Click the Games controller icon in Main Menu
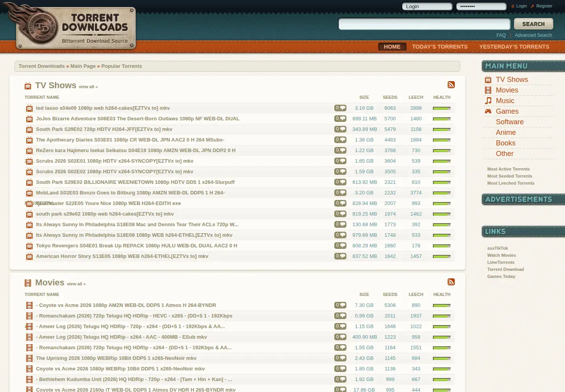The width and height of the screenshot is (565, 392). (488, 111)
